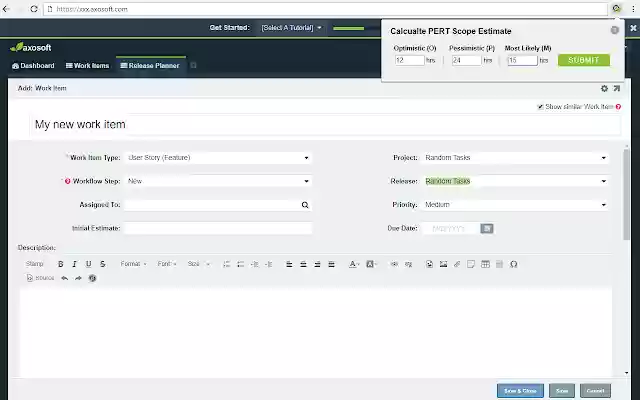This screenshot has height=400, width=640.
Task: Click the Most Likely hours input field
Action: click(522, 60)
